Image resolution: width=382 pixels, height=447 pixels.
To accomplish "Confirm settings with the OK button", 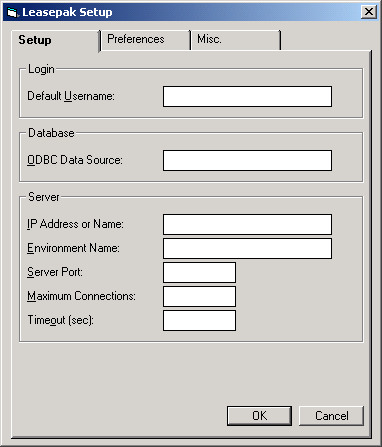I will [259, 416].
